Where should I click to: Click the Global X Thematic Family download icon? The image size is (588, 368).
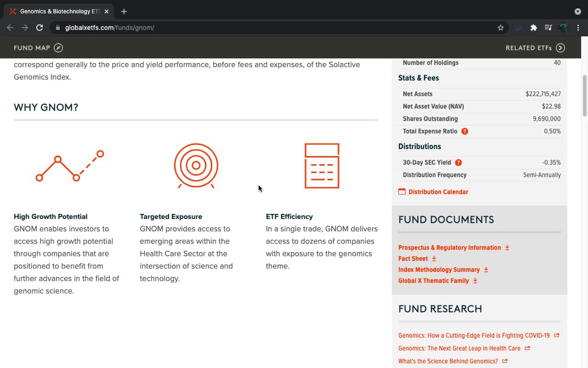(475, 281)
